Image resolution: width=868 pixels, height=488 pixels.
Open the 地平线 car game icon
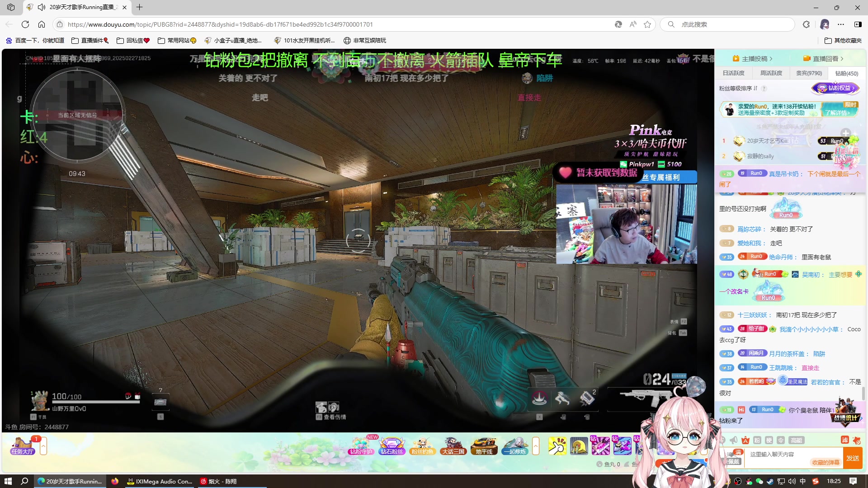484,446
